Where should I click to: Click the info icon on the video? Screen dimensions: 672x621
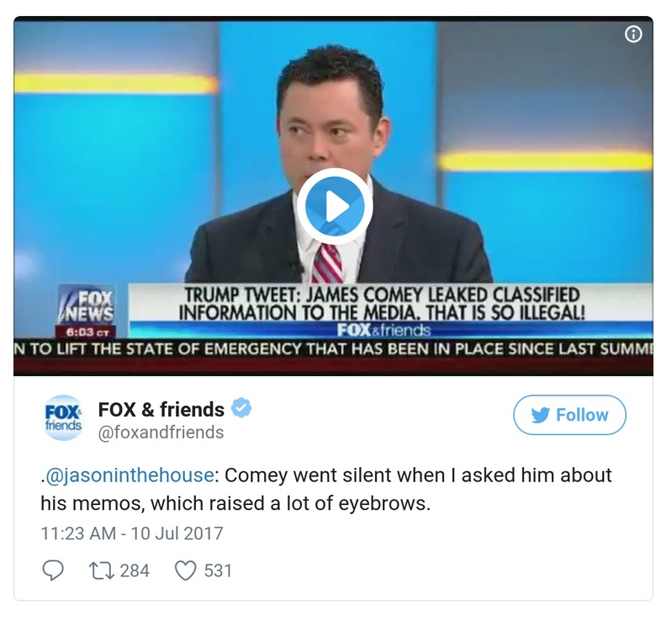[x=633, y=34]
